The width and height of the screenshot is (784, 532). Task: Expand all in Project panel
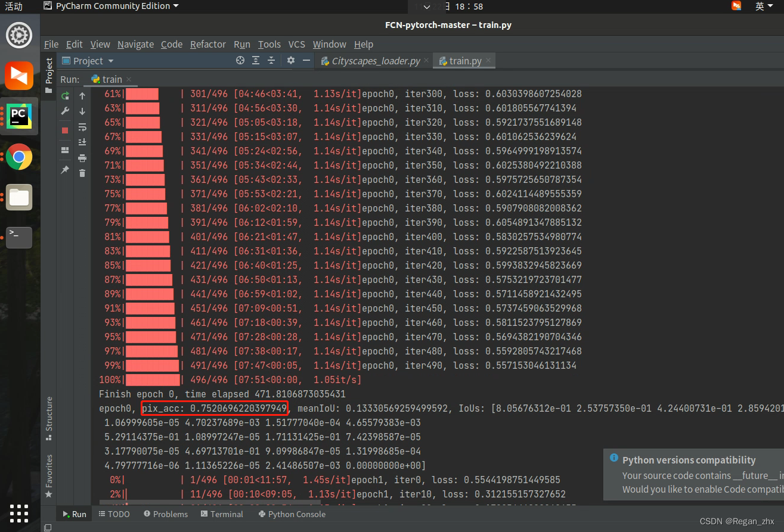click(256, 61)
